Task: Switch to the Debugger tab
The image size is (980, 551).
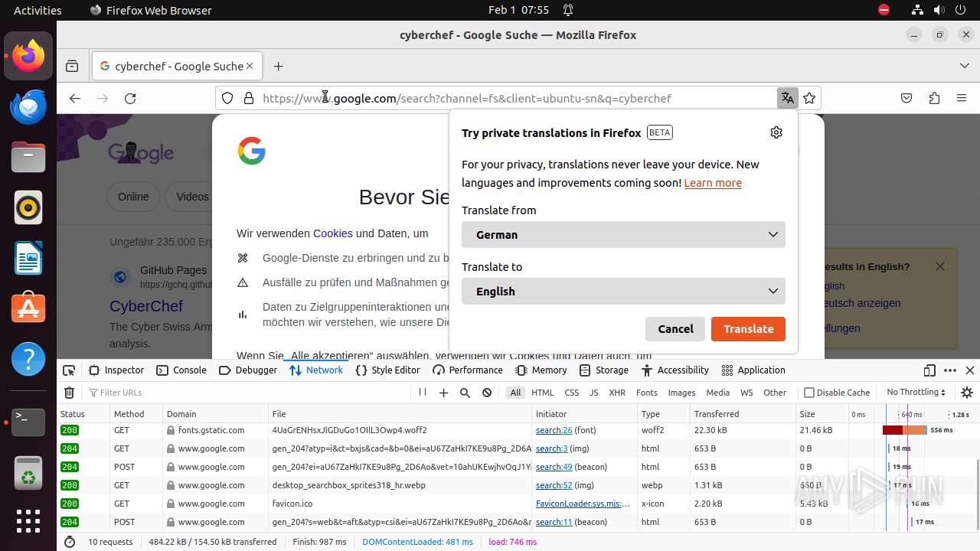Action: click(248, 370)
